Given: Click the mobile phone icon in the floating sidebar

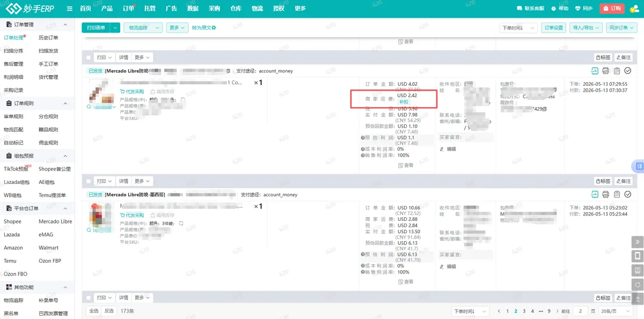Looking at the screenshot, I should tap(638, 256).
